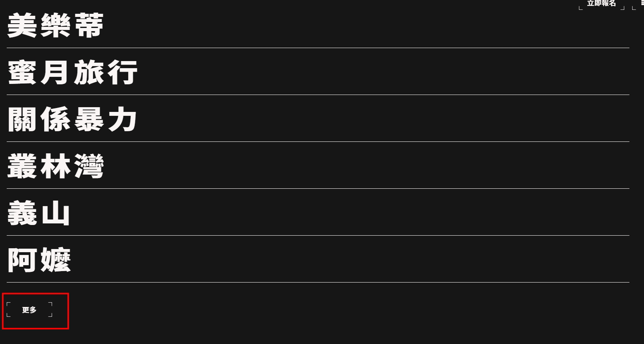Open the 關係暴力 entry
Screen dimensions: 644x344
72,119
